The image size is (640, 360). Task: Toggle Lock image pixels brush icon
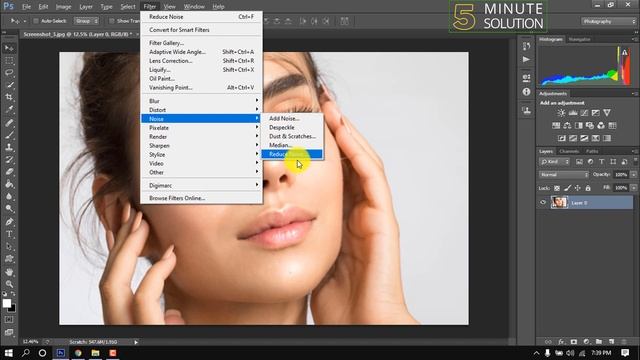567,188
